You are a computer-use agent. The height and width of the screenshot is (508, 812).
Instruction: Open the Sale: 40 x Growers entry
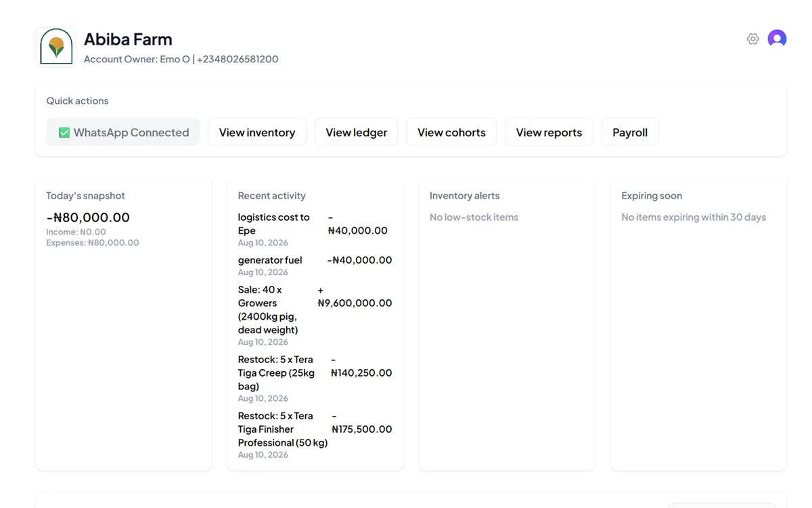[315, 315]
